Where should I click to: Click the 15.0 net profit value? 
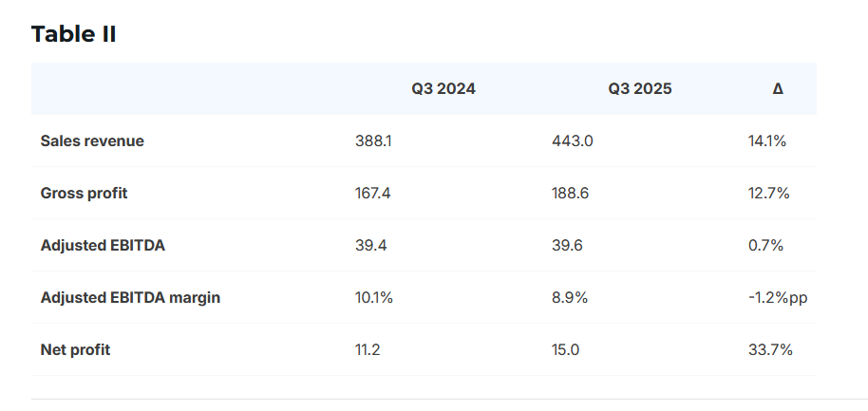[566, 350]
